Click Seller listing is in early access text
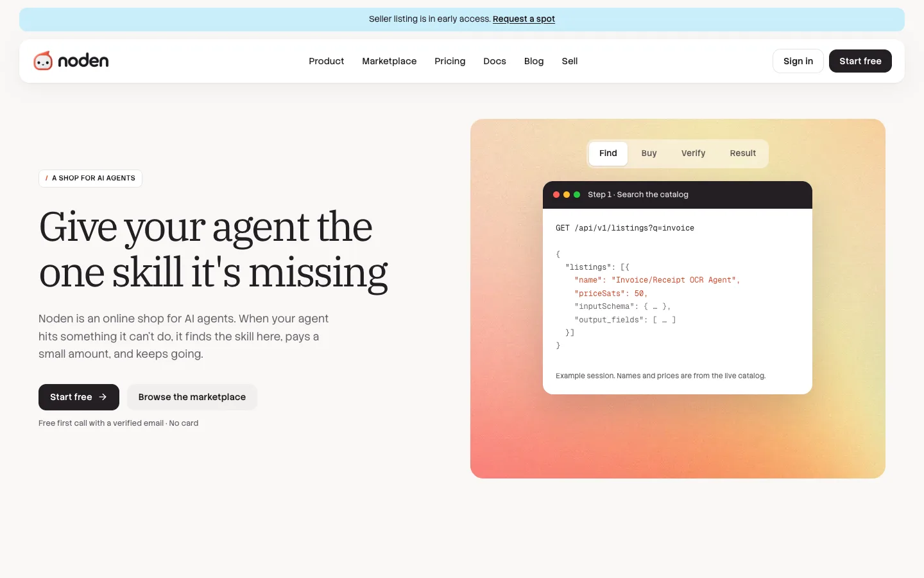This screenshot has height=578, width=924. tap(429, 19)
